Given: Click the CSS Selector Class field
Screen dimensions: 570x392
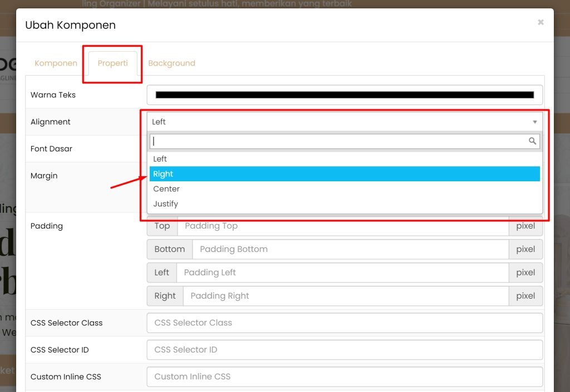Looking at the screenshot, I should pos(345,323).
